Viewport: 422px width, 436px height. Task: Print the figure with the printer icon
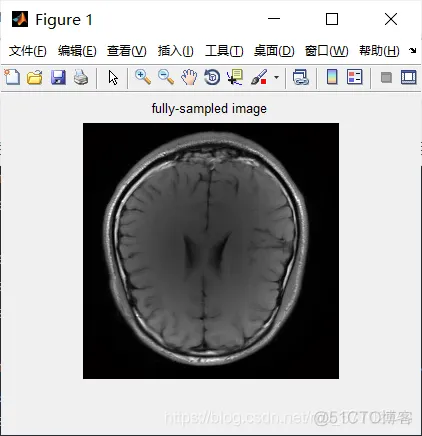tap(81, 77)
